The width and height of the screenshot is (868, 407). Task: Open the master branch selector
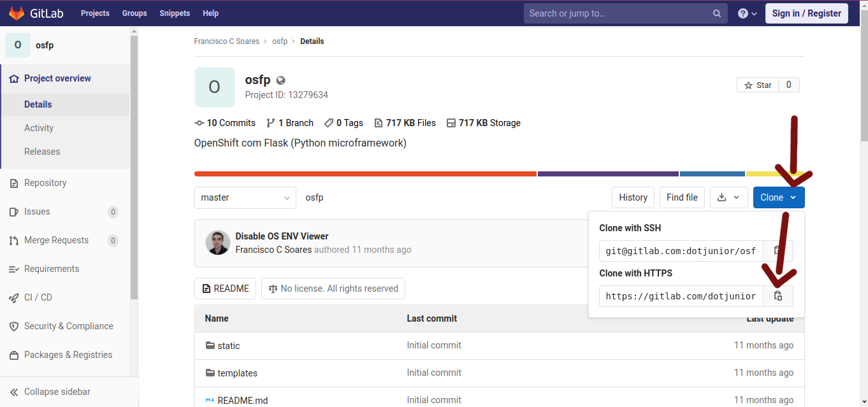tap(245, 197)
